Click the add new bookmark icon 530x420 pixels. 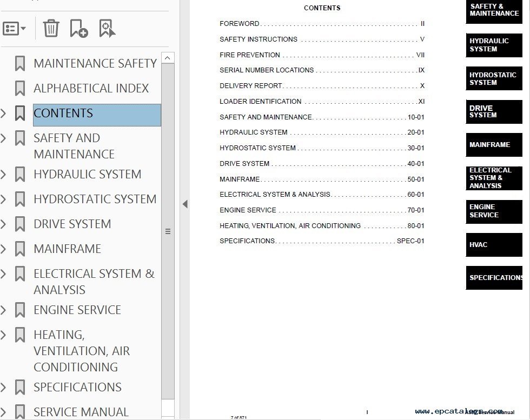point(79,28)
